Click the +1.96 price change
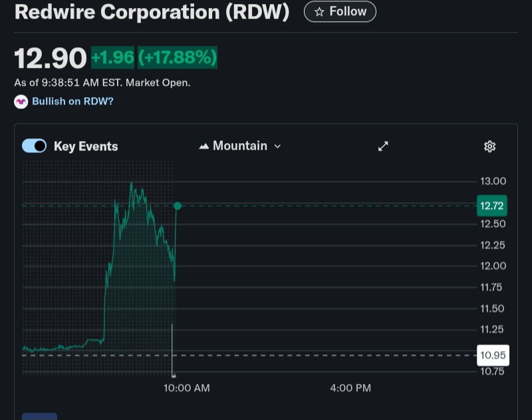 112,57
